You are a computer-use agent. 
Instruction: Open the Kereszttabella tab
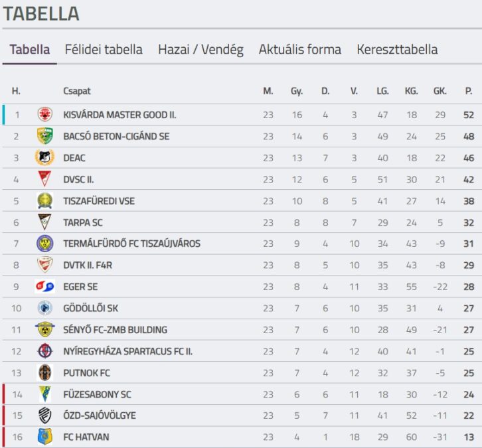[x=397, y=50]
